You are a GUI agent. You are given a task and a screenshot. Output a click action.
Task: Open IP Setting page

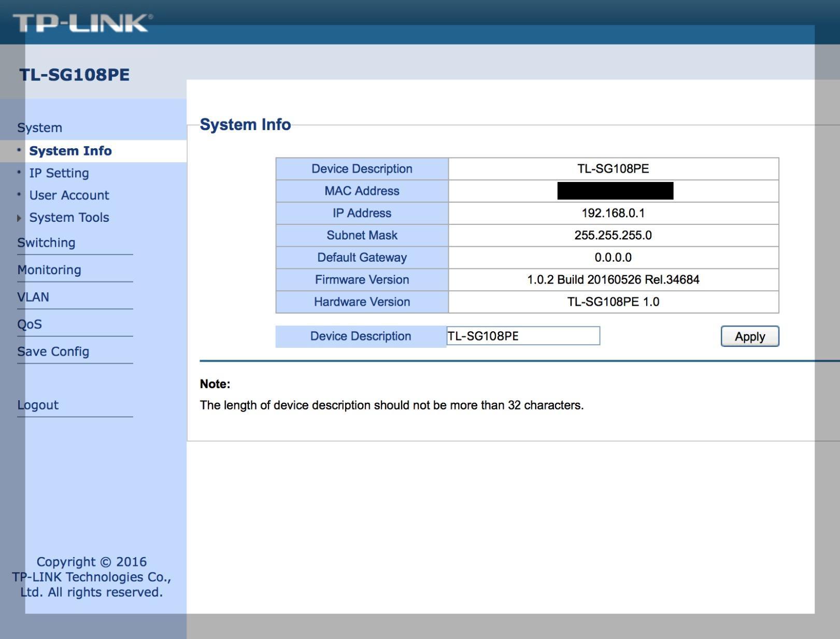59,173
